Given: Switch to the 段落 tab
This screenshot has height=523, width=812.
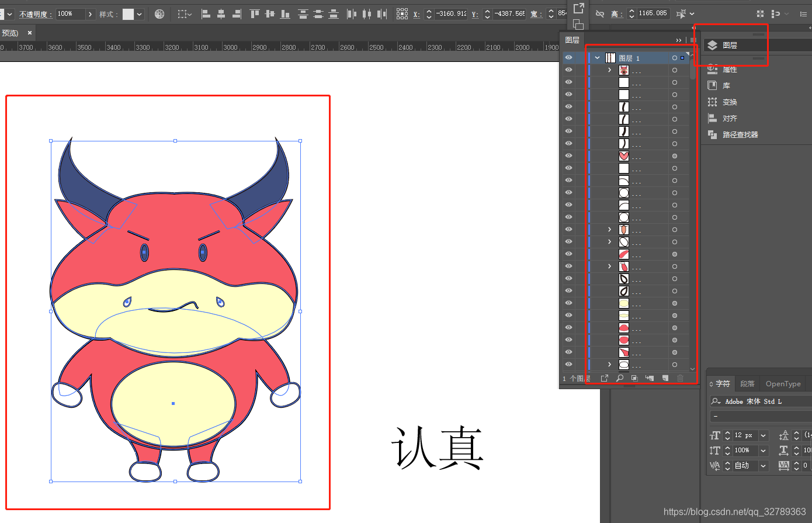Looking at the screenshot, I should 747,384.
